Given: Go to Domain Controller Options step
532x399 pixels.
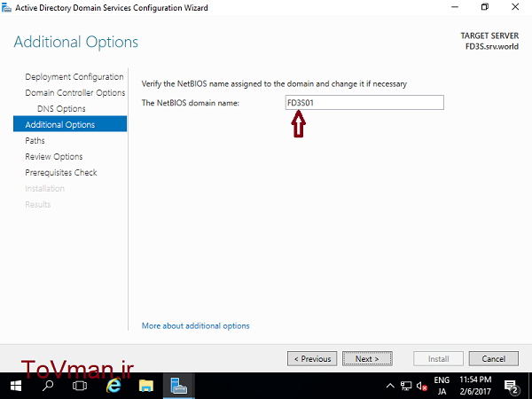Looking at the screenshot, I should [x=75, y=93].
